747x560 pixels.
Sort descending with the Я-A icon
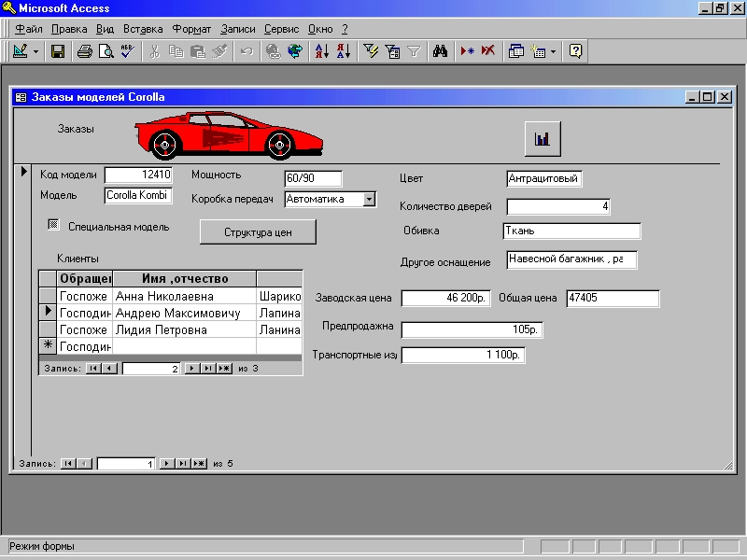[x=344, y=51]
